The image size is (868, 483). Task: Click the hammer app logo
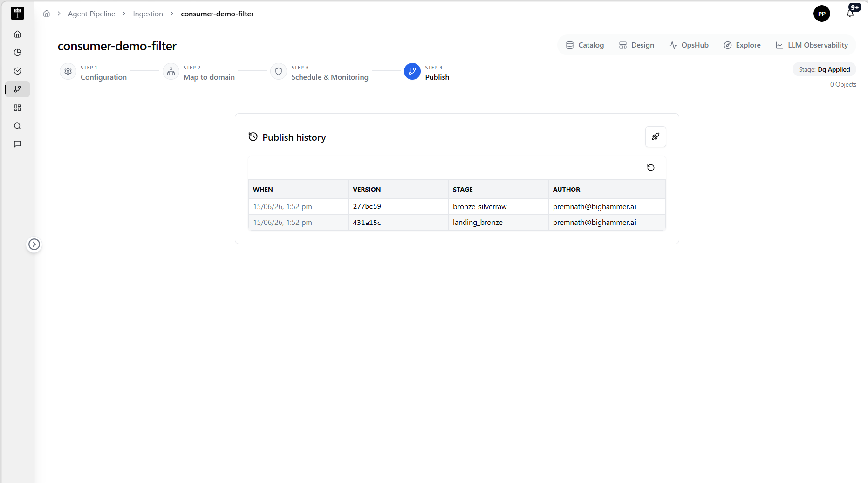pos(17,14)
